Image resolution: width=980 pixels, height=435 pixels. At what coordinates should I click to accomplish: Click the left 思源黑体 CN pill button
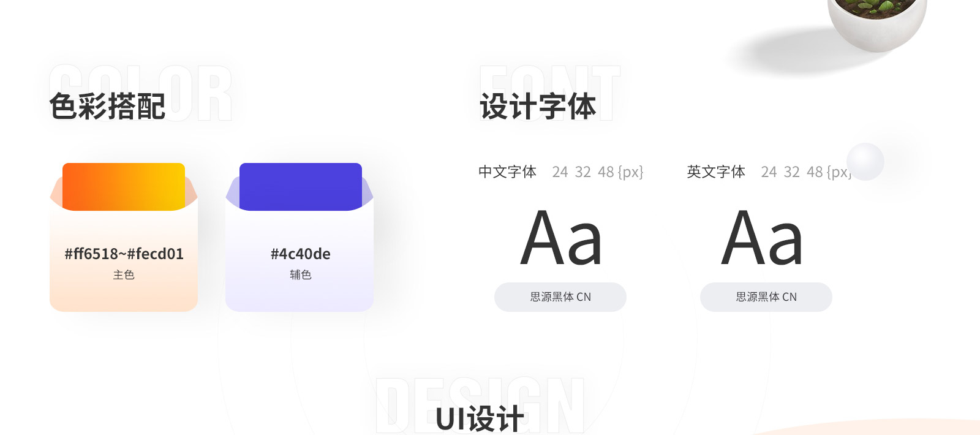pyautogui.click(x=560, y=297)
